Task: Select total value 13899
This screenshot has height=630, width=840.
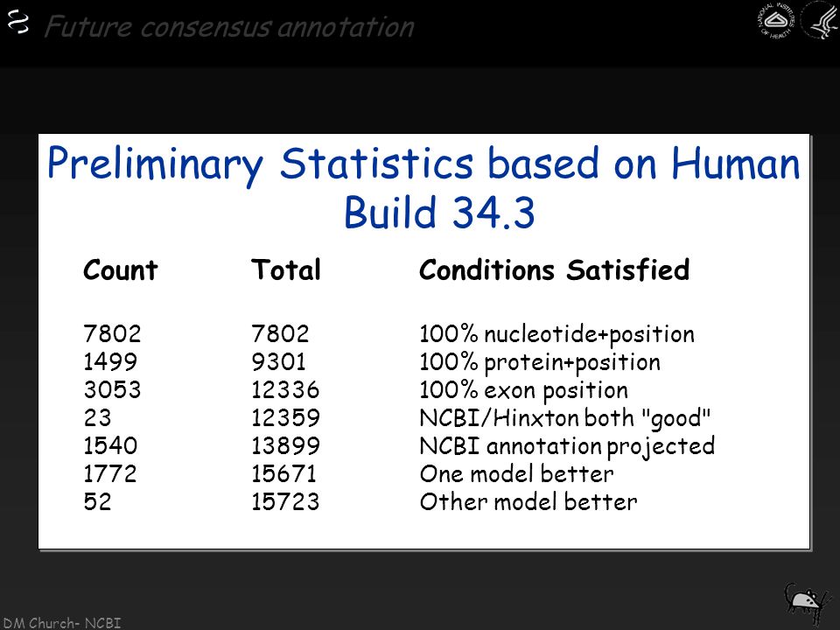Action: pyautogui.click(x=285, y=445)
